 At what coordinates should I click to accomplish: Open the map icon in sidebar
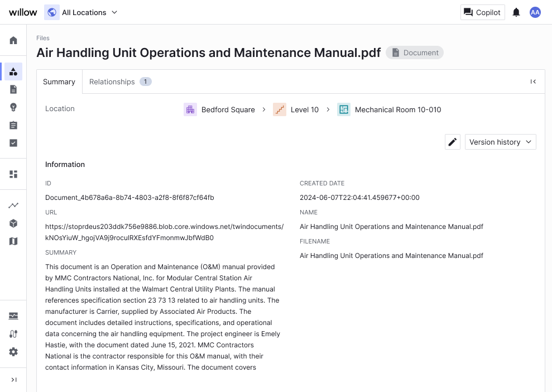[13, 241]
